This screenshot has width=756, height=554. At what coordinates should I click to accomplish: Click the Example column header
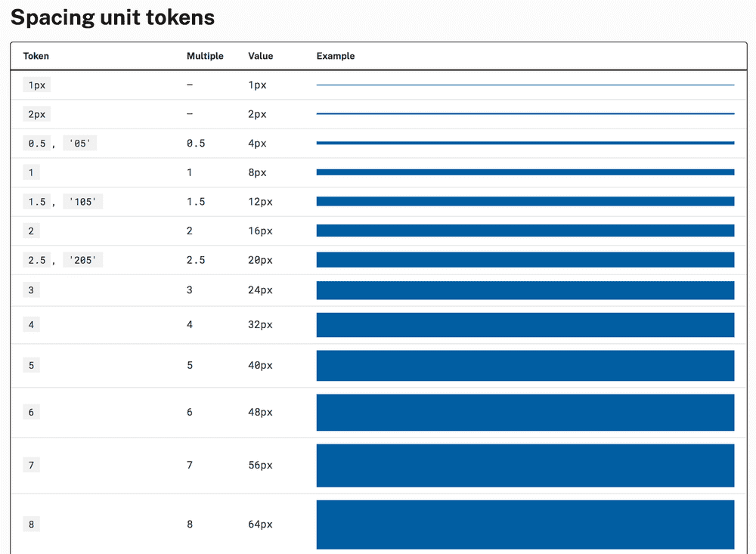point(336,56)
